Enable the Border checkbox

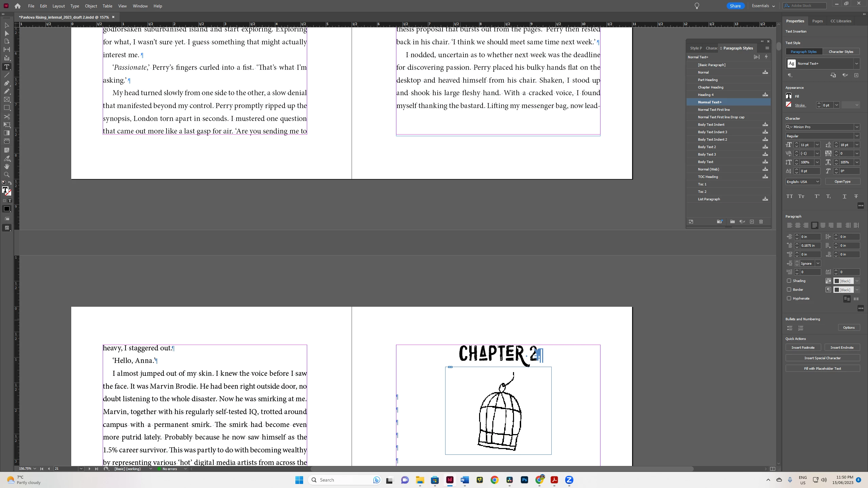pos(789,289)
